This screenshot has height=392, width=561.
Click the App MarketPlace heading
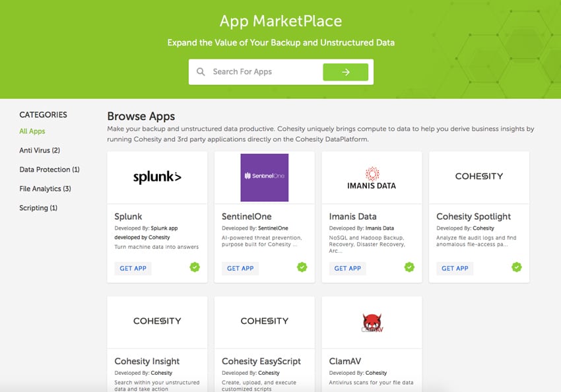281,21
